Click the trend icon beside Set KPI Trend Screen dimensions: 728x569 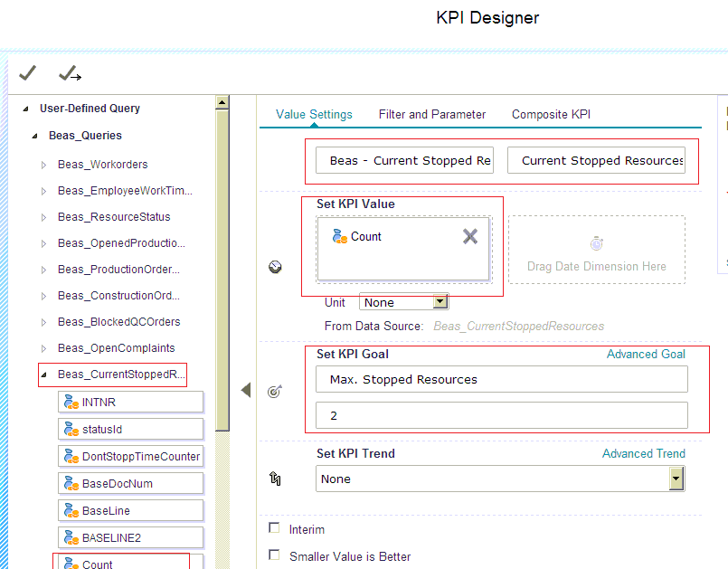[275, 479]
